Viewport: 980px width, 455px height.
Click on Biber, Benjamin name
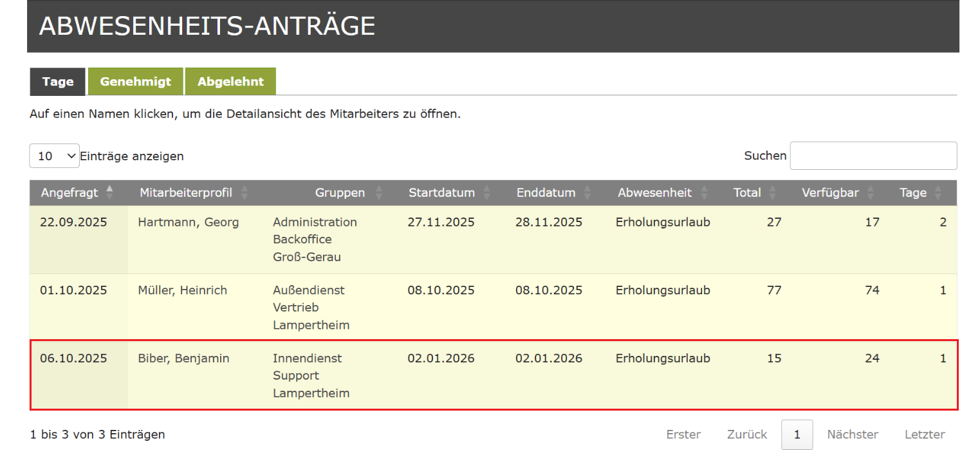pos(183,358)
